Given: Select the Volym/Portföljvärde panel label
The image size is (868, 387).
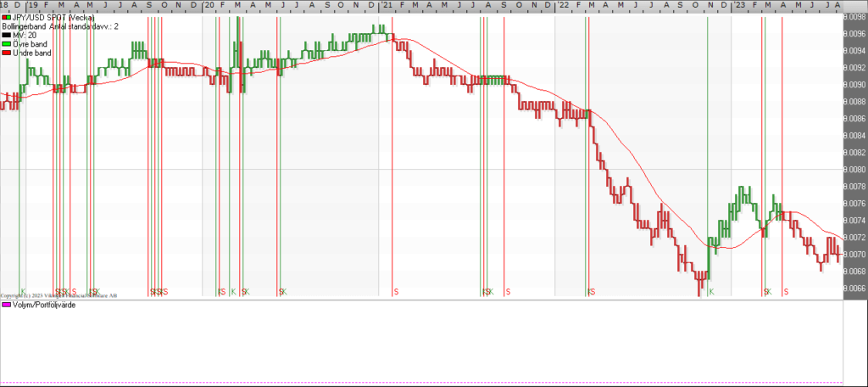Looking at the screenshot, I should [x=44, y=305].
